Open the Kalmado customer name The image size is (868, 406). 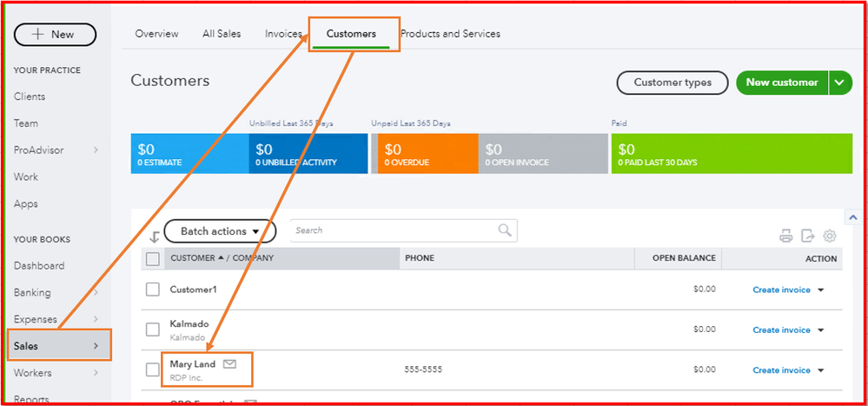pyautogui.click(x=189, y=324)
